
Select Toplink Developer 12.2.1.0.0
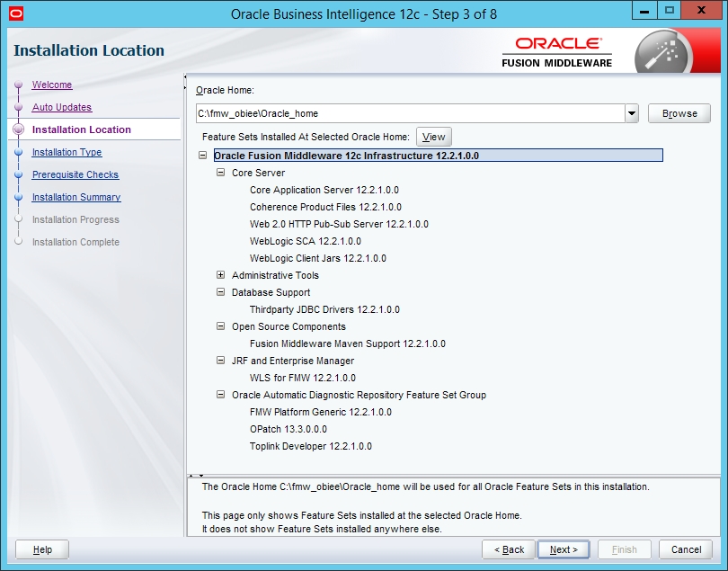[x=311, y=447]
